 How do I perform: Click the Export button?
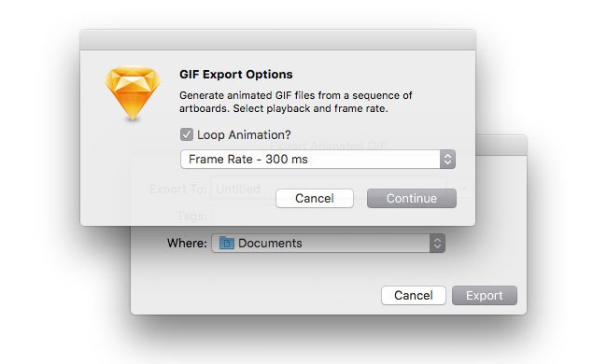coord(485,295)
